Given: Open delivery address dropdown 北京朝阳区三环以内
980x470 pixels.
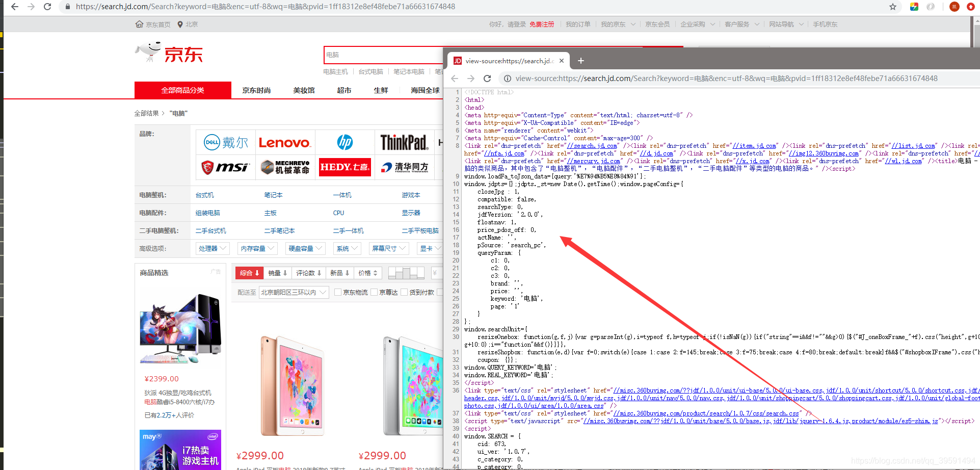Looking at the screenshot, I should [294, 292].
